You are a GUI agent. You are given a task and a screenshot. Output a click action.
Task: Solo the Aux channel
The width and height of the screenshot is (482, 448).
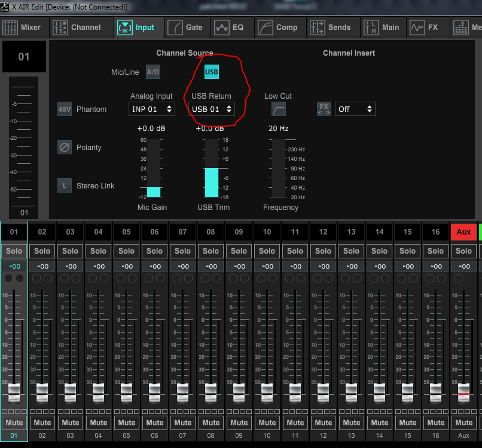pyautogui.click(x=463, y=251)
